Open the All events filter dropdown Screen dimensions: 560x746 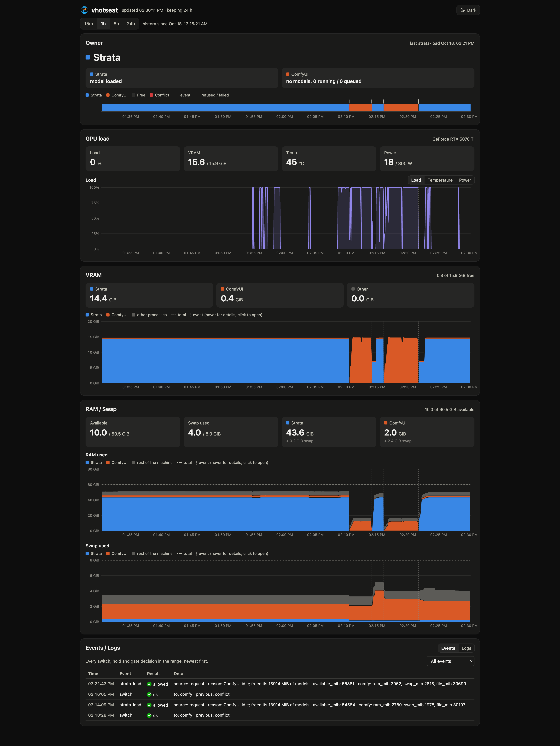pos(450,661)
